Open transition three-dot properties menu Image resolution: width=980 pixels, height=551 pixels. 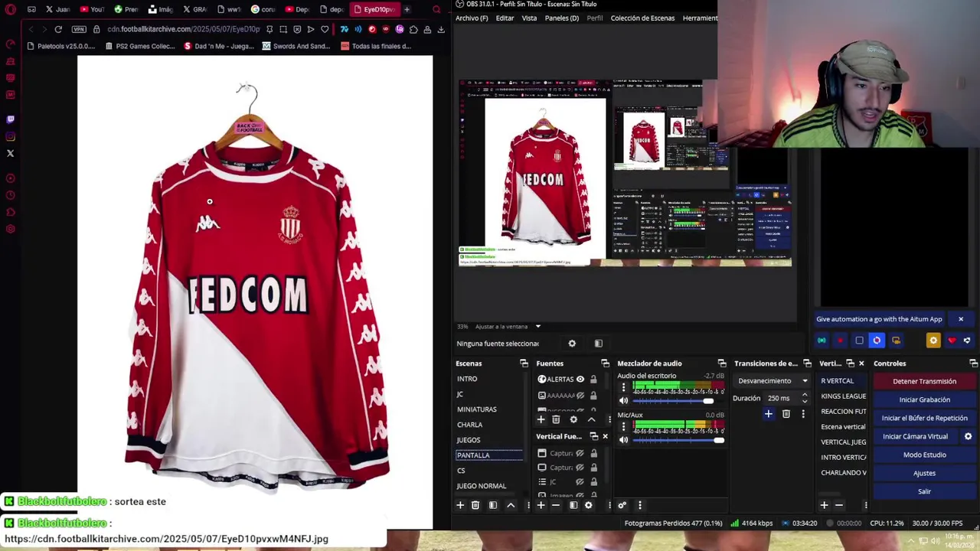click(803, 414)
